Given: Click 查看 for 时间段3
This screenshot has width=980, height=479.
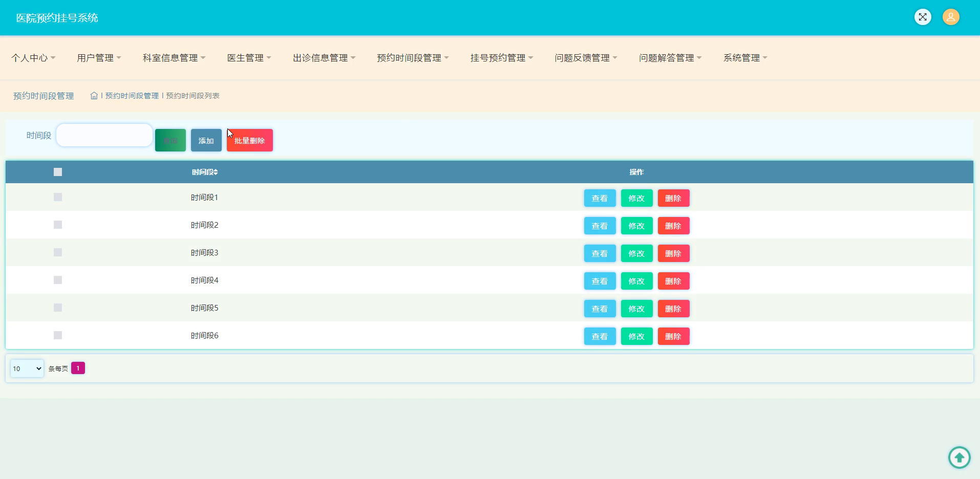Looking at the screenshot, I should [x=600, y=253].
